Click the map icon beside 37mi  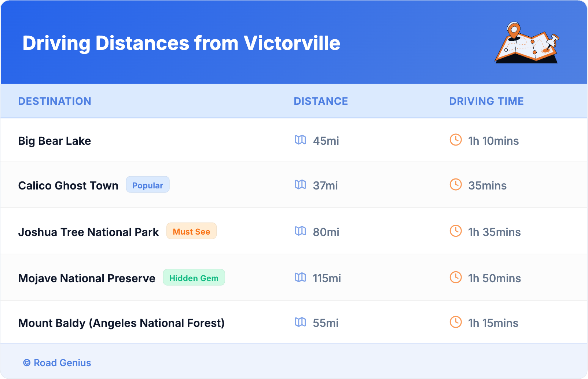point(300,184)
